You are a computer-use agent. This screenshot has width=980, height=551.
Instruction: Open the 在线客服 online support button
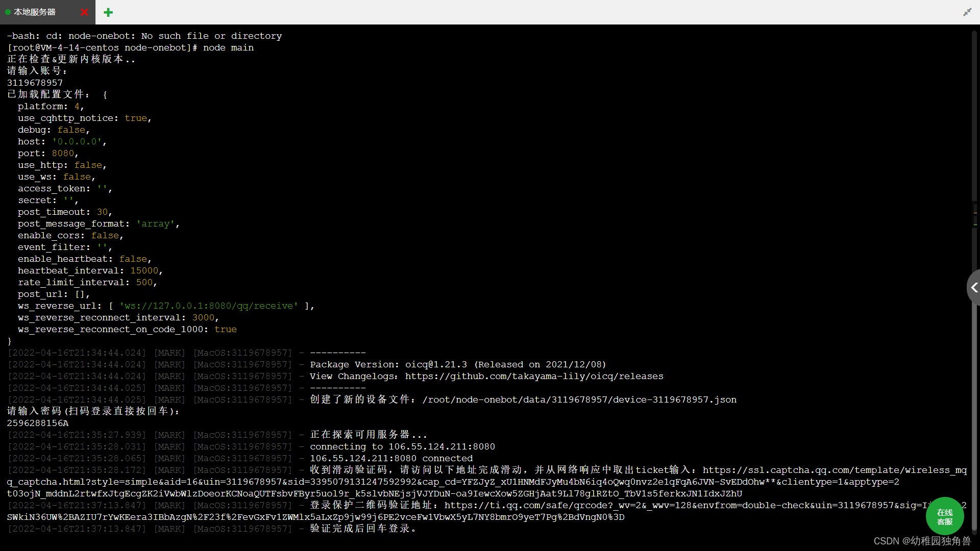(x=944, y=516)
